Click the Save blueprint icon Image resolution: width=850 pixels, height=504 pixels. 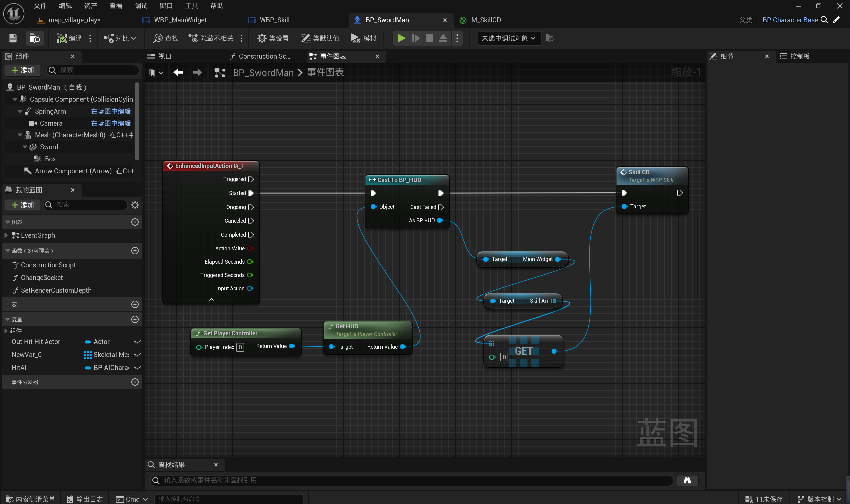click(x=13, y=38)
